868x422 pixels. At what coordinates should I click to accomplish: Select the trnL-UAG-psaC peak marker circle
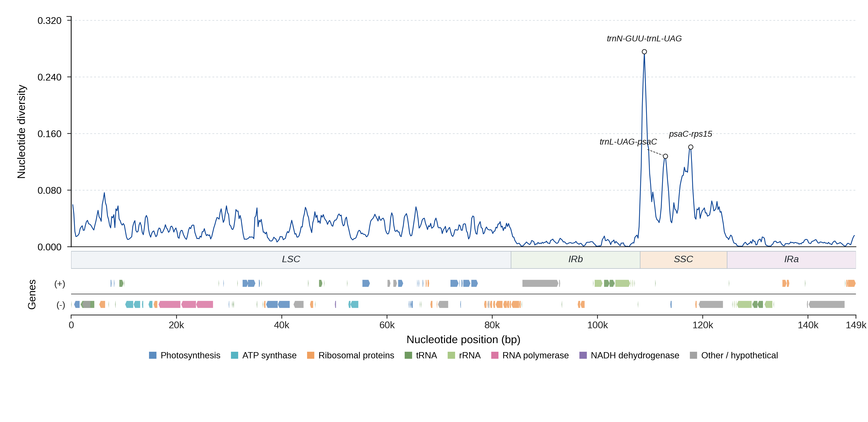[x=666, y=156]
